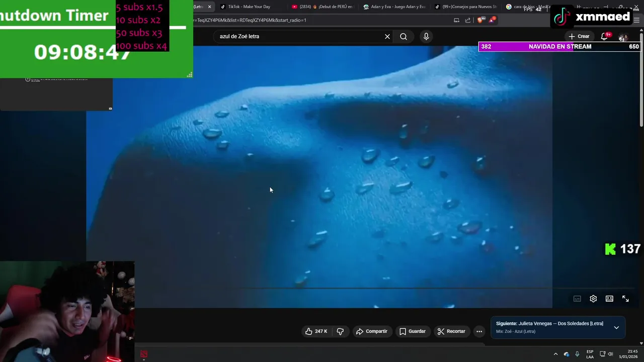
Task: Expand the Siguiente playlist panel chevron
Action: tap(616, 327)
